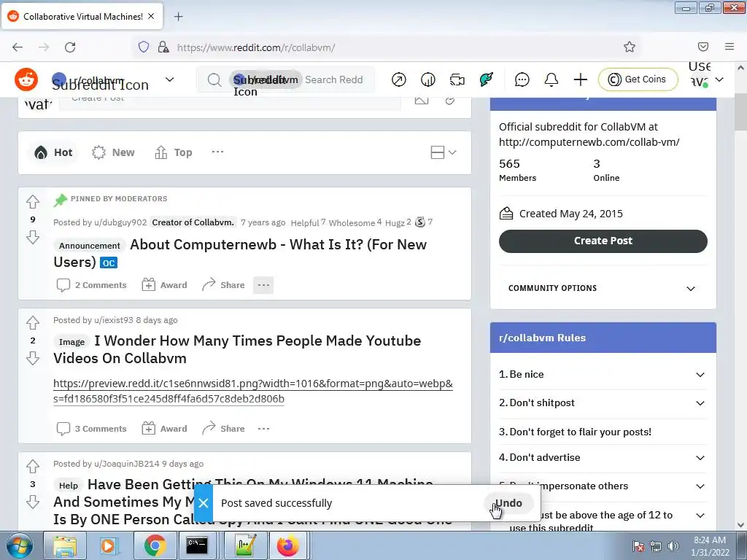
Task: Sort posts by Hot
Action: [x=53, y=152]
